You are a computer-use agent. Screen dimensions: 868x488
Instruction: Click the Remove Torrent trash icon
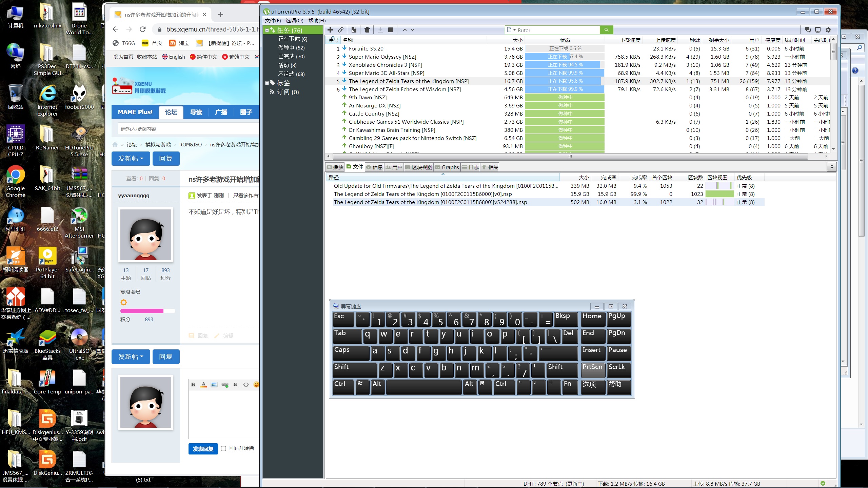tap(367, 30)
